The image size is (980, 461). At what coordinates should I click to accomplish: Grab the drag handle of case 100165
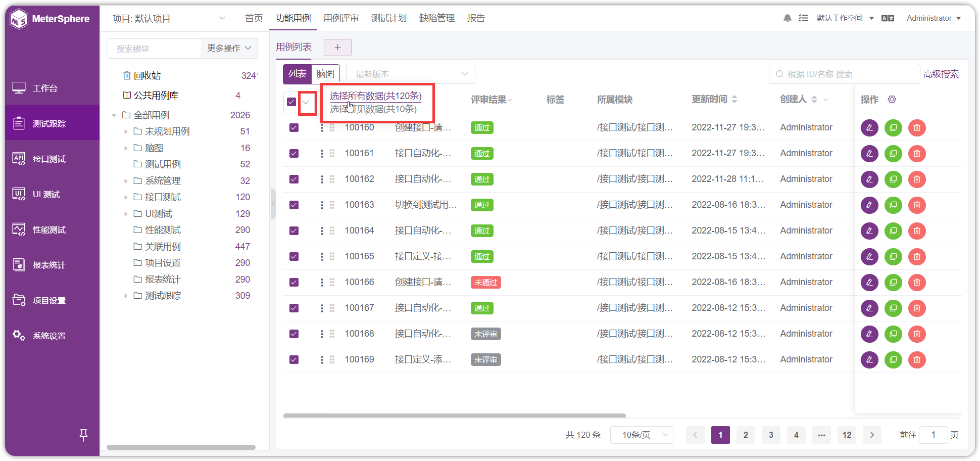click(332, 257)
